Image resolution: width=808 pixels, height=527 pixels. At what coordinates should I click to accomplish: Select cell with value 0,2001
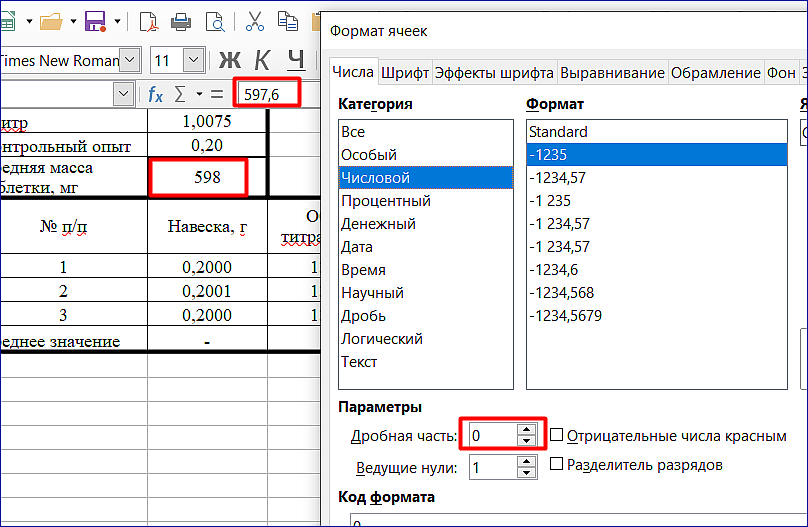pyautogui.click(x=207, y=291)
